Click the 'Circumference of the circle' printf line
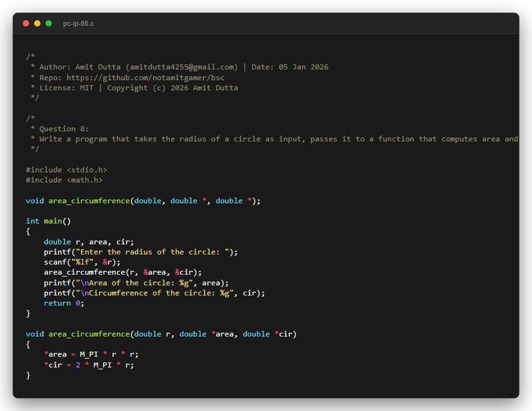The height and width of the screenshot is (411, 532). [154, 293]
